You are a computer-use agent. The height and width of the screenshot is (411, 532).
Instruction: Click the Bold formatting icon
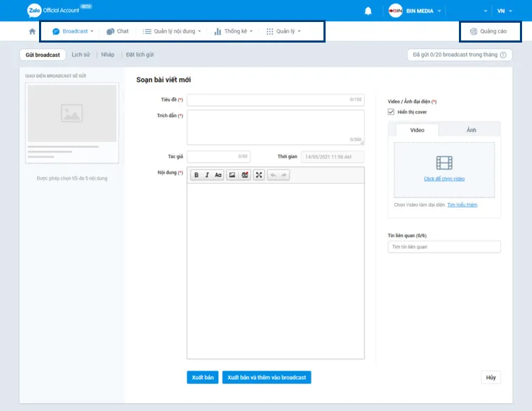click(196, 175)
